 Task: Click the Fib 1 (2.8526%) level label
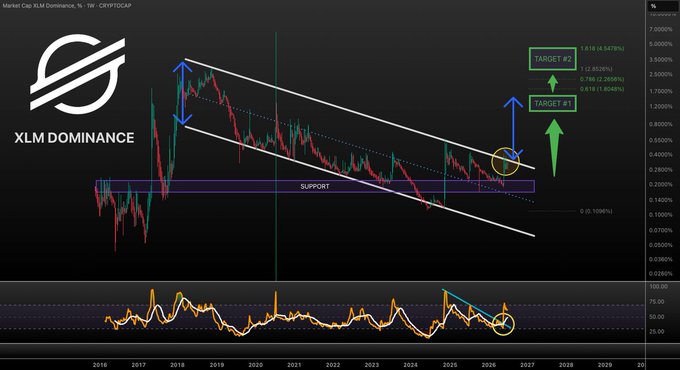point(596,69)
